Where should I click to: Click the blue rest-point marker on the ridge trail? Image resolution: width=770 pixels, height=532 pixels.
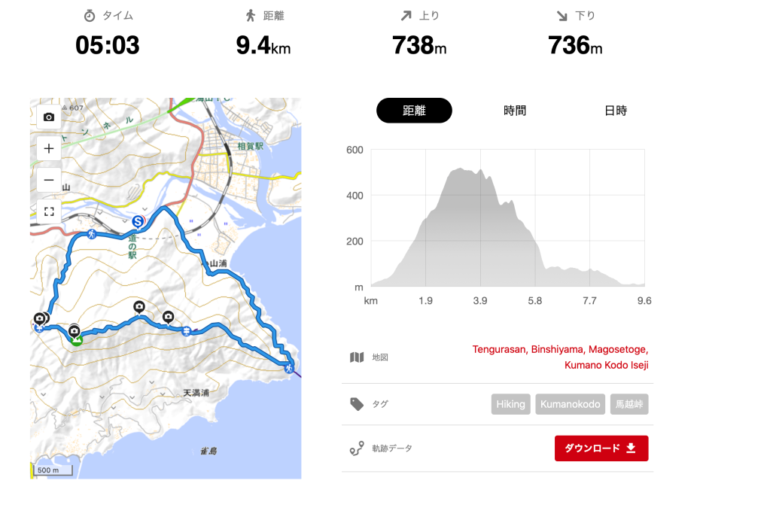185,330
